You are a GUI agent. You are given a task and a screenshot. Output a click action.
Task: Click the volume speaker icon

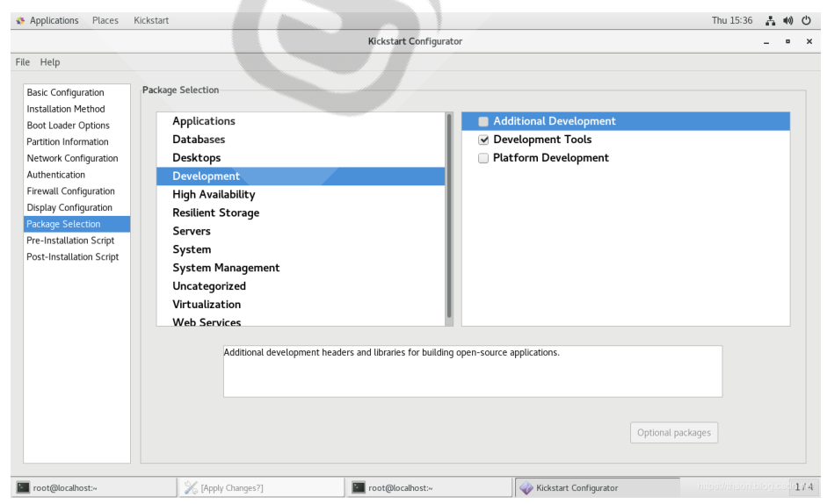point(788,20)
